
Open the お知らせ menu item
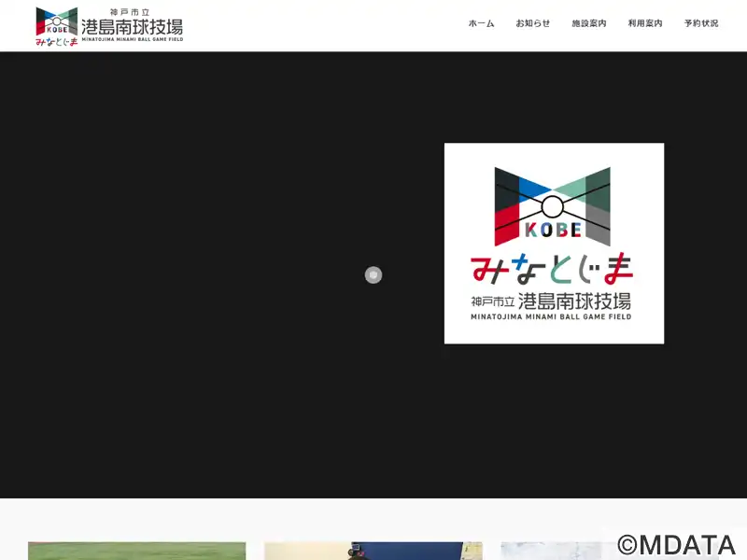click(x=532, y=23)
